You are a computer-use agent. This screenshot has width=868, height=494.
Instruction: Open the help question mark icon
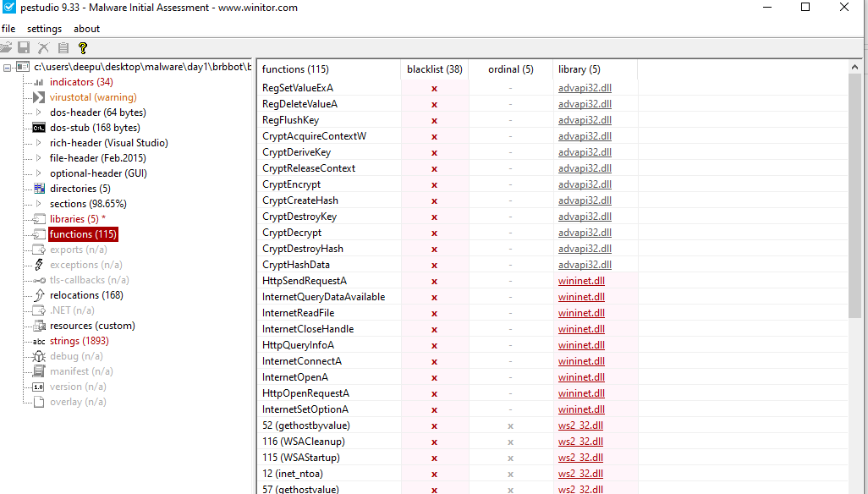(x=82, y=47)
